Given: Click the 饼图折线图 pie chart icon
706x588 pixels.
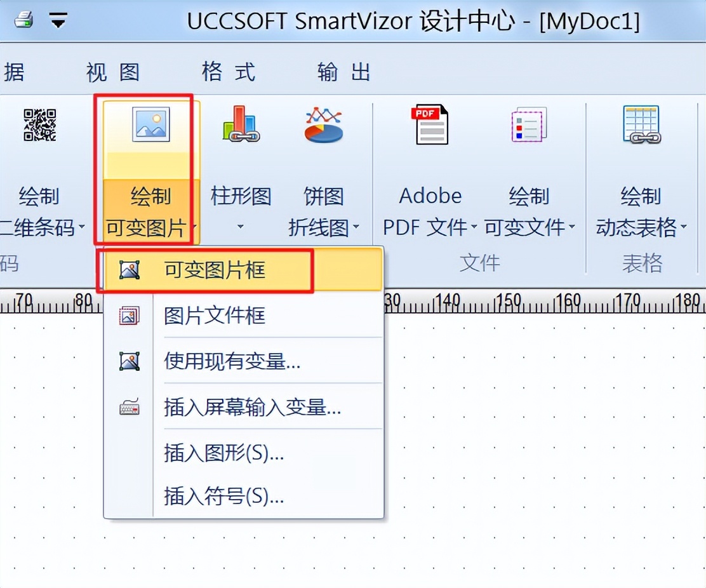Looking at the screenshot, I should coord(324,125).
